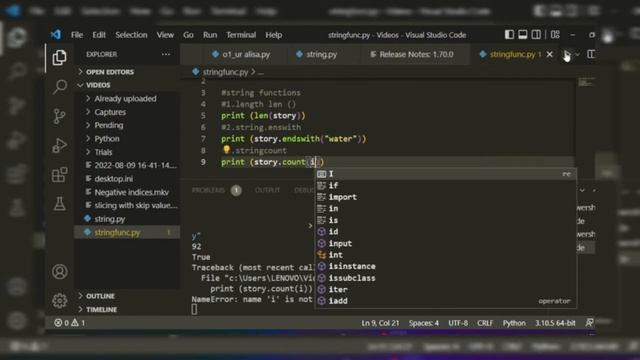The height and width of the screenshot is (360, 640).
Task: Toggle panel layout icon in title bar
Action: point(522,35)
